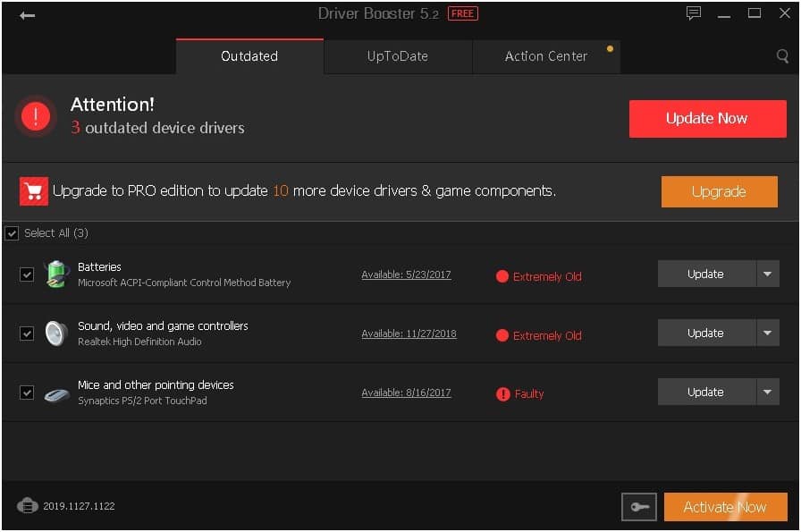Click the Attention! heading

click(x=113, y=105)
